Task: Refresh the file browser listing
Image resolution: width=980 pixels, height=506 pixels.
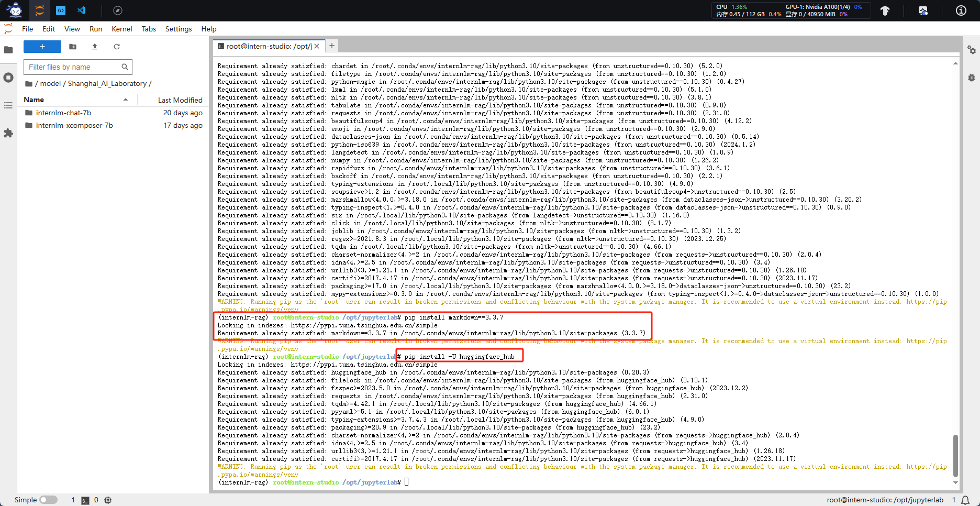Action: coord(117,47)
